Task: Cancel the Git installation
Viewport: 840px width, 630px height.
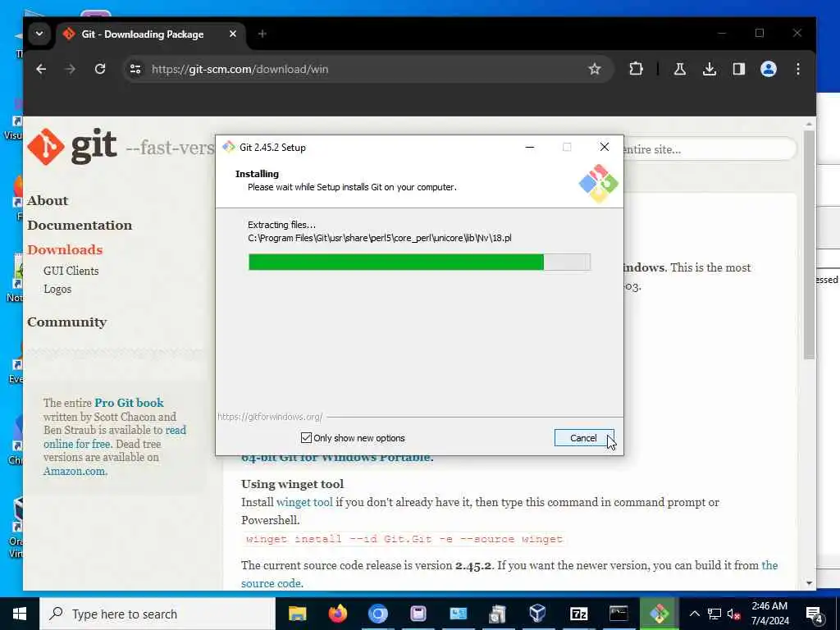Action: (x=584, y=438)
